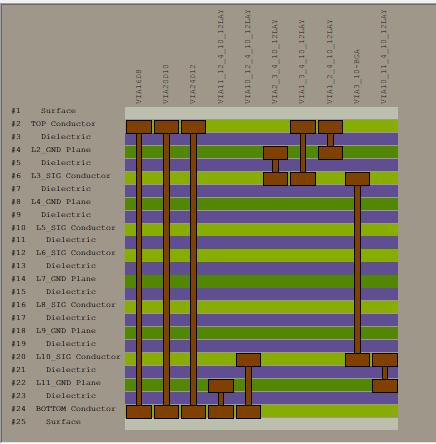Select the VIA3_10-BGA column label

pos(357,76)
